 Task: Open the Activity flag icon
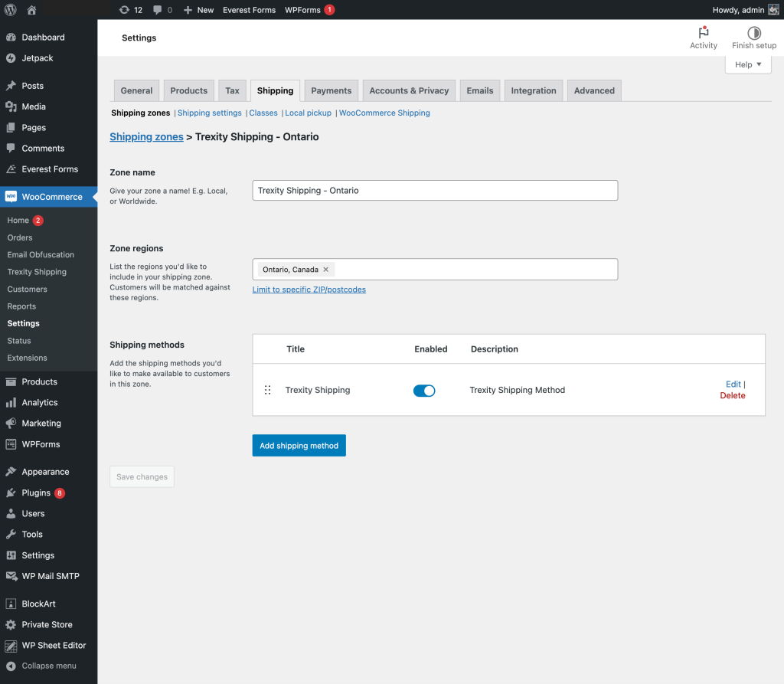(704, 32)
